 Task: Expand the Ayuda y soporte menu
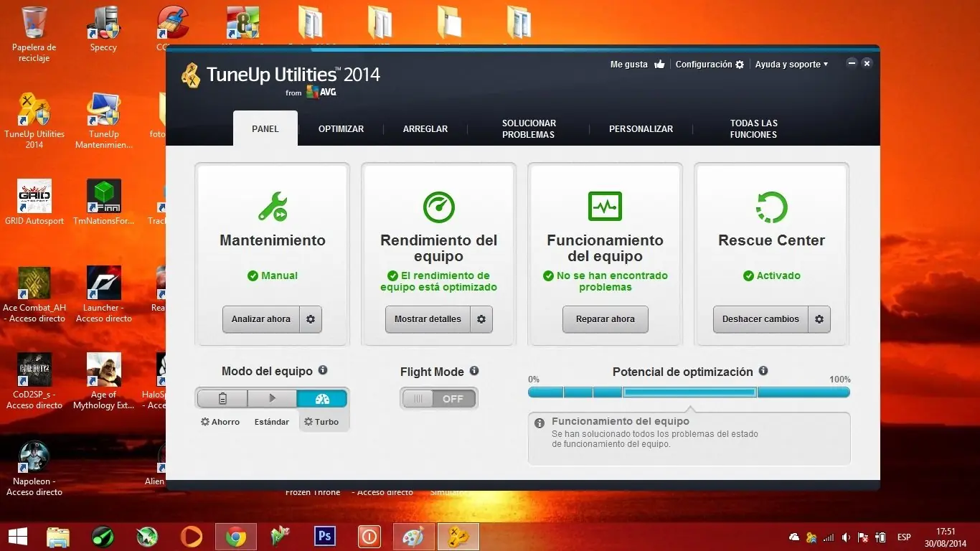click(791, 65)
